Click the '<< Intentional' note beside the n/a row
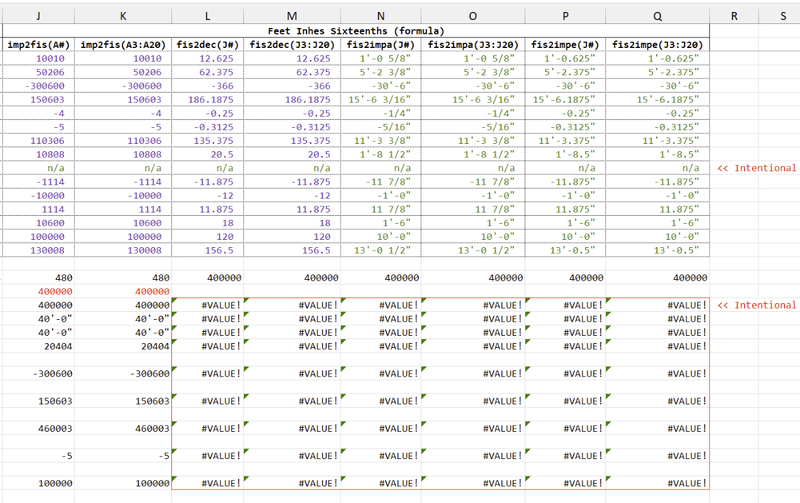 (757, 169)
